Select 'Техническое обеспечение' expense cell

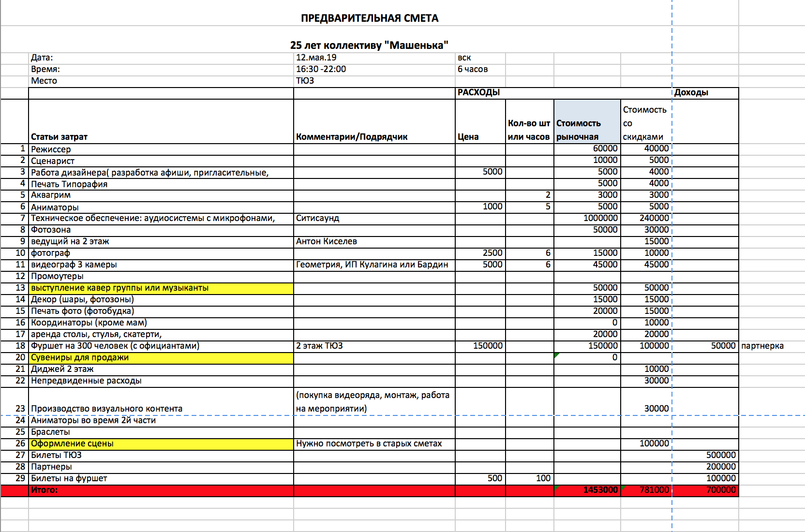[x=161, y=219]
